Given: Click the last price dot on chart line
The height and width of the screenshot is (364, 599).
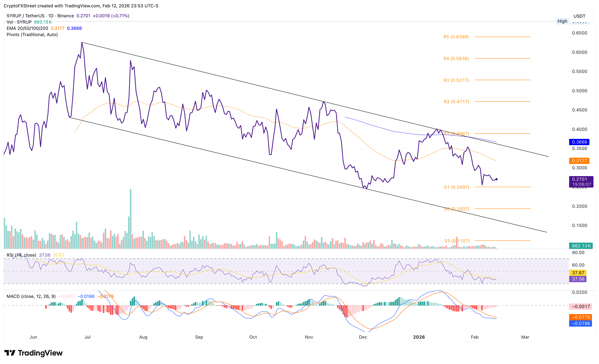Looking at the screenshot, I should coord(496,179).
